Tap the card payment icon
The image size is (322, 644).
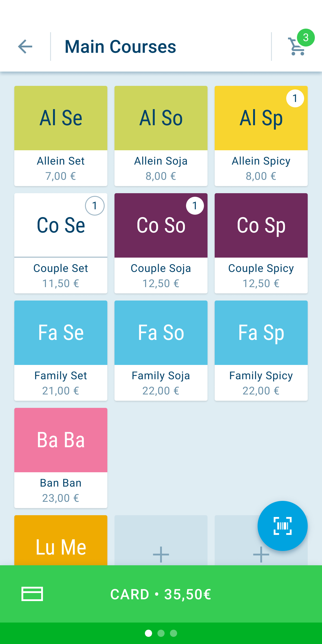pos(32,594)
